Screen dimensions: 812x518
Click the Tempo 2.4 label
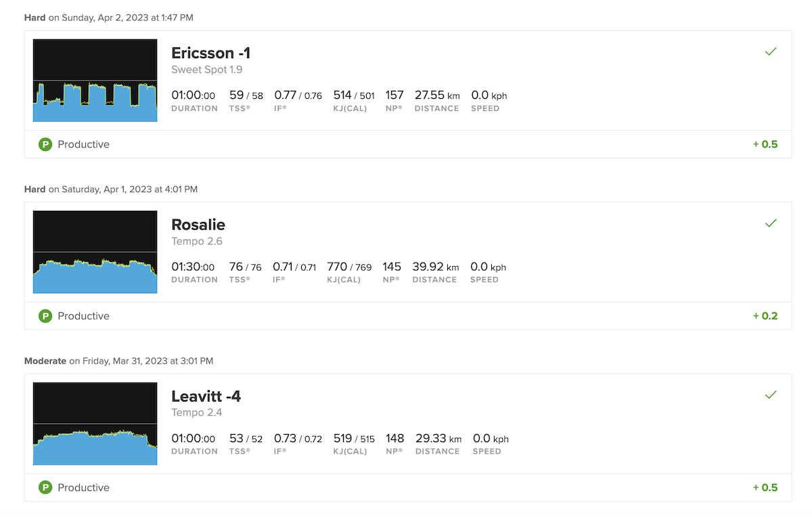197,412
